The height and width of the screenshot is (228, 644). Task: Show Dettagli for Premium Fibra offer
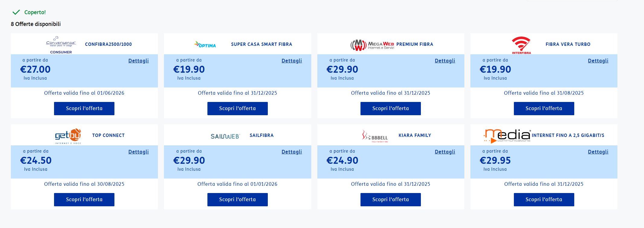(x=445, y=61)
